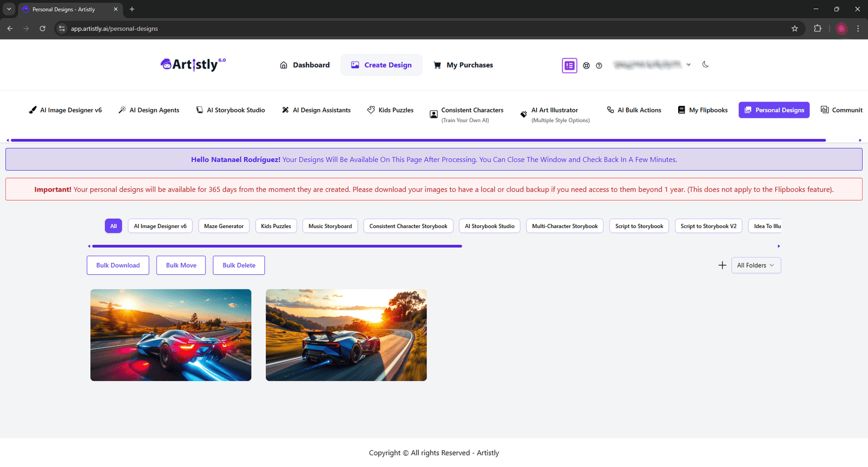Open the Dashboard page
Viewport: 868px width, 467px height.
click(304, 65)
